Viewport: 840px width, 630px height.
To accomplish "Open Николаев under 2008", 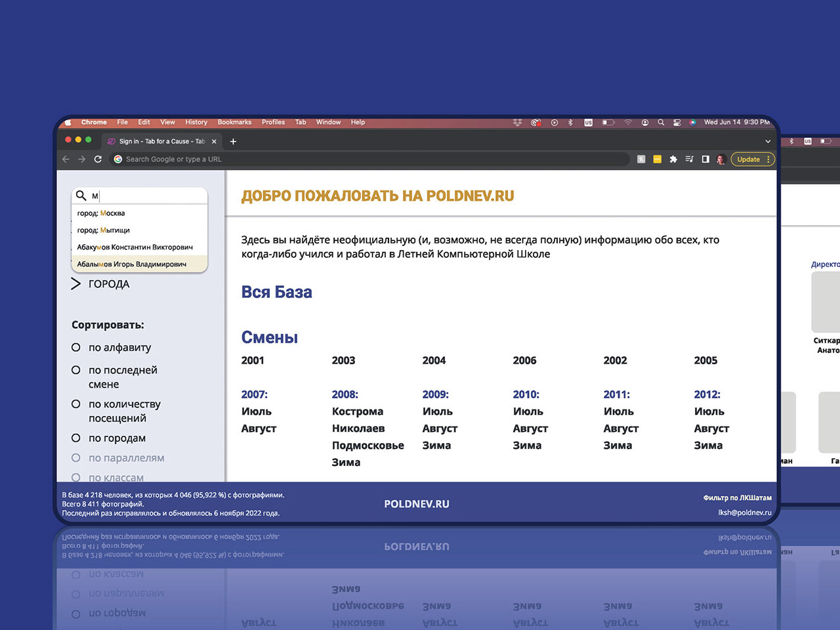I will (x=358, y=429).
